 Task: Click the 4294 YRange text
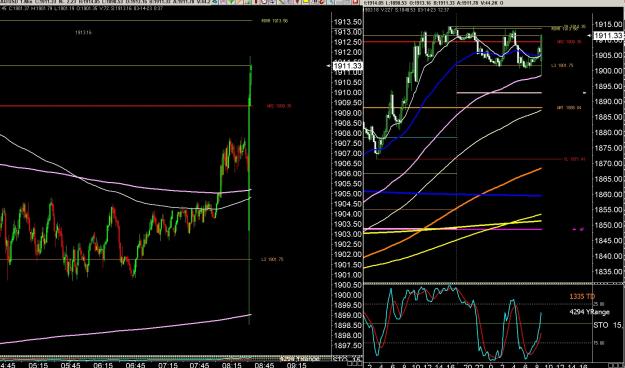pos(590,312)
